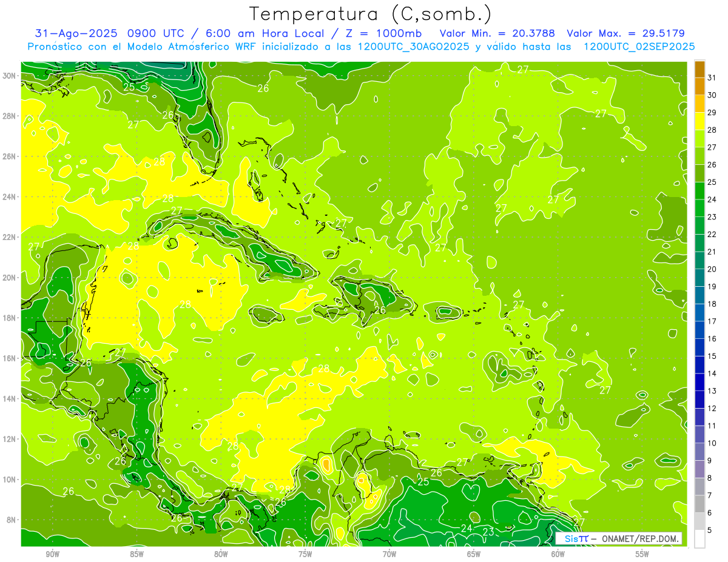This screenshot has height=562, width=728.
Task: Click the brown swatch above 31 on the scale
Action: point(699,69)
